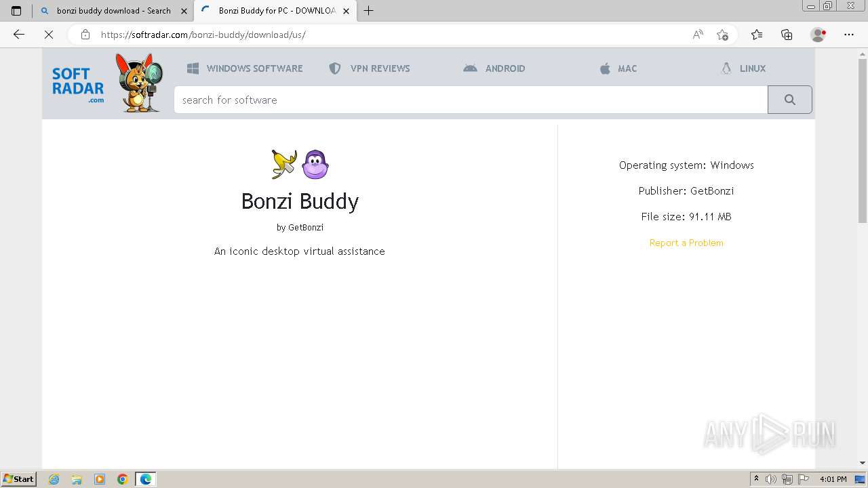Select Microsoft Edge taskbar button
The height and width of the screenshot is (488, 868).
tap(146, 479)
